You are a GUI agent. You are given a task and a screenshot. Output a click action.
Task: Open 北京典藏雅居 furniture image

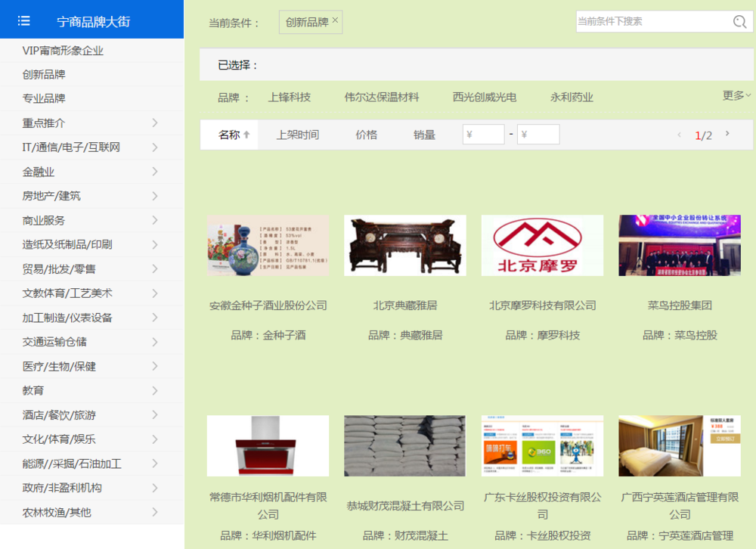coord(405,245)
